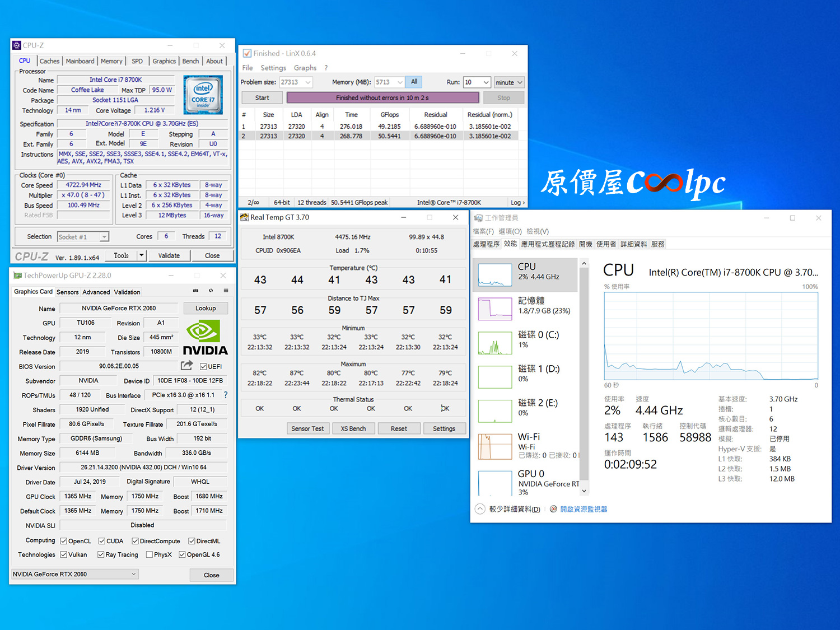This screenshot has width=840, height=630.
Task: Select Wi-Fi graph thumbnail
Action: (x=495, y=446)
